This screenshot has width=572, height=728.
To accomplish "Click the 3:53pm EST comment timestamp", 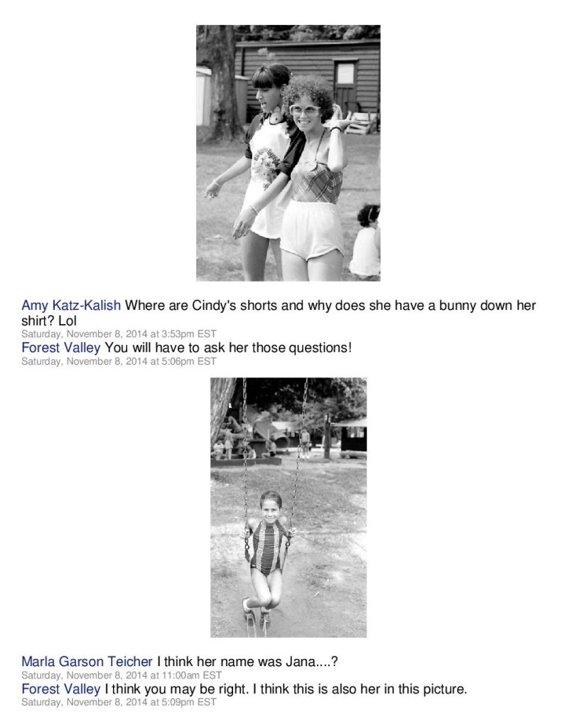I will 119,334.
